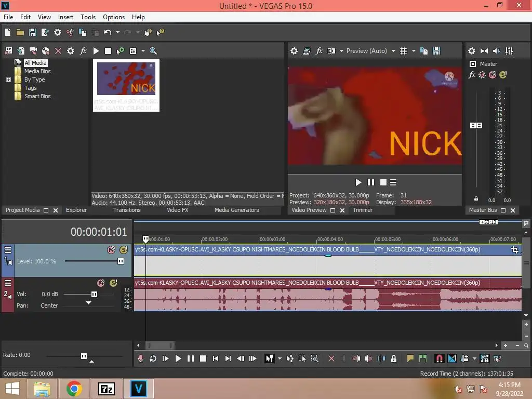Open video track 1 hamburger menu
532x399 pixels.
pos(7,250)
